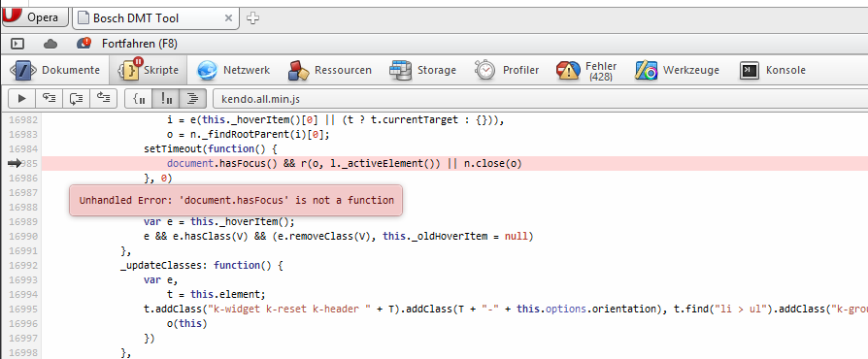Step into the next function call
The image size is (868, 359).
[x=50, y=99]
